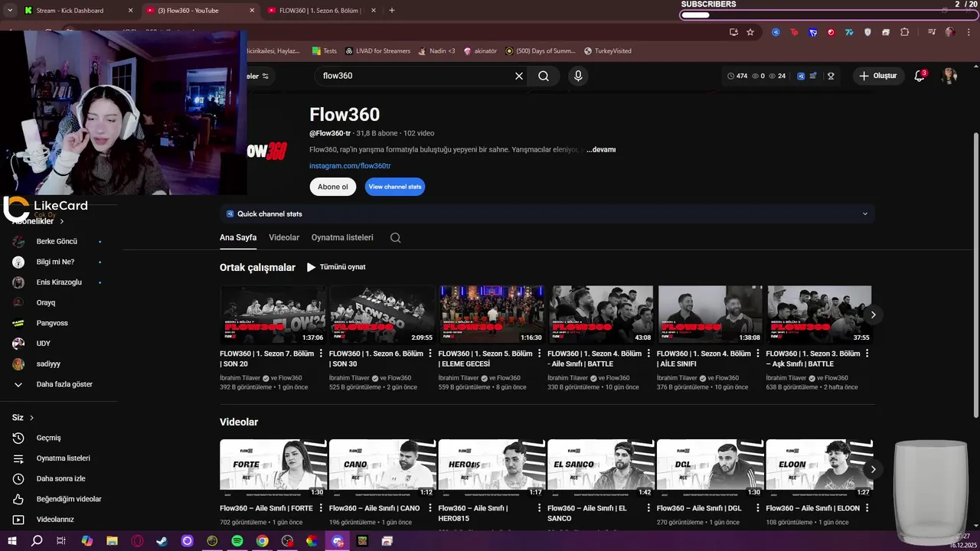The height and width of the screenshot is (551, 980).
Task: Switch to the Videolar channel tab
Action: 284,237
